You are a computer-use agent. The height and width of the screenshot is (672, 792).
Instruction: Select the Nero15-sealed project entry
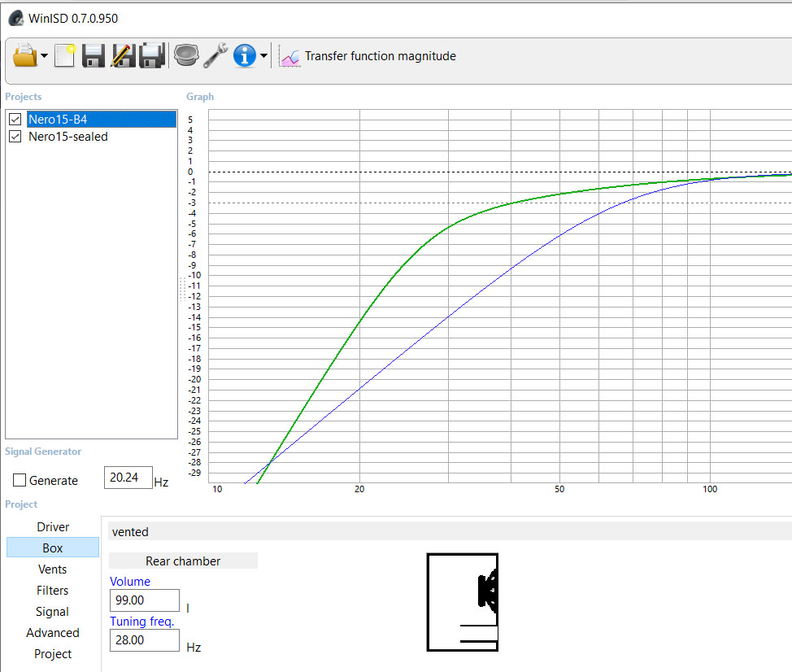point(68,137)
